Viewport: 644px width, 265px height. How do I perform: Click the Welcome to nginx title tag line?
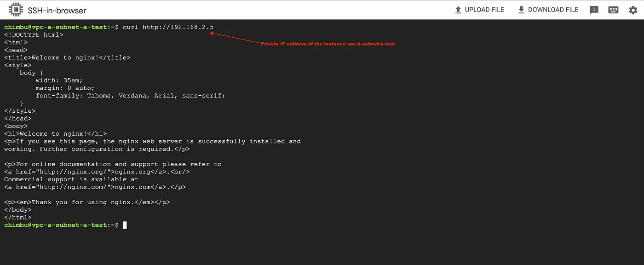pos(67,58)
